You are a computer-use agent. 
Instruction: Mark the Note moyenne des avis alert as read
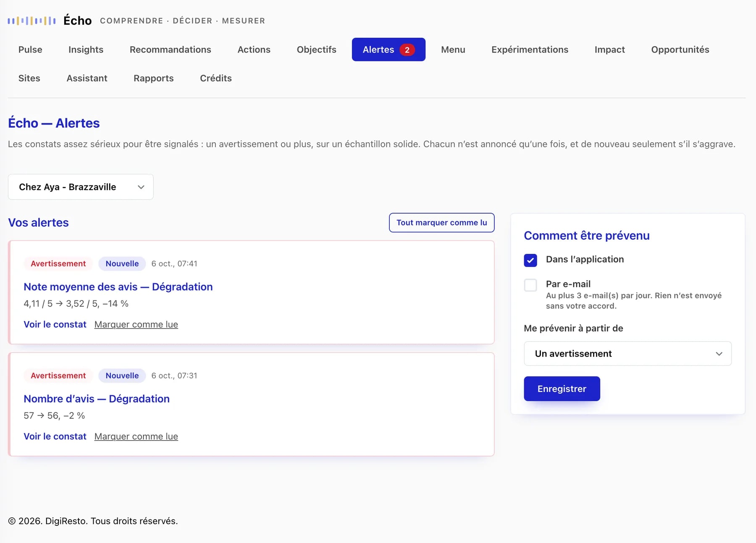[x=136, y=324]
